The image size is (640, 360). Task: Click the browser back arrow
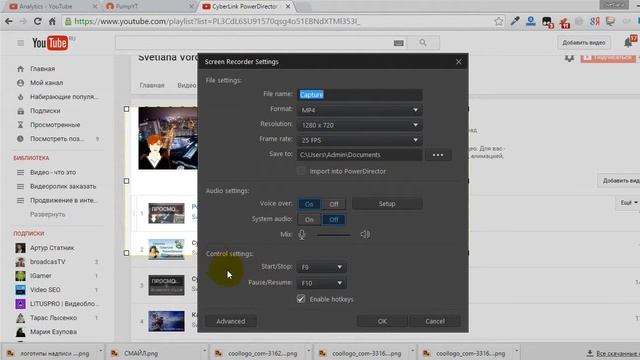pos(9,21)
